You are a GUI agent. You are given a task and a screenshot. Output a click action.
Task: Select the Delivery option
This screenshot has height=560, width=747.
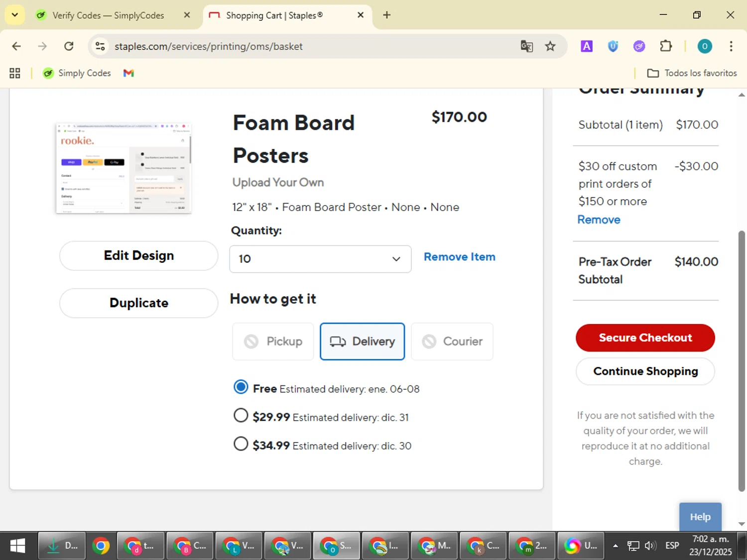click(362, 341)
